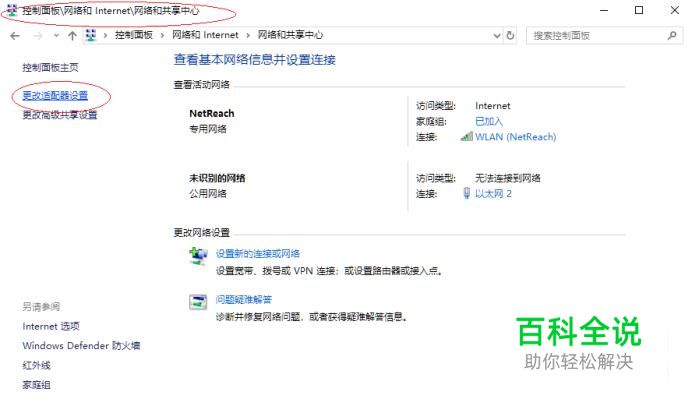Screen dimensions: 692x406
Task: Go forward with the forward arrow
Action: tap(38, 36)
